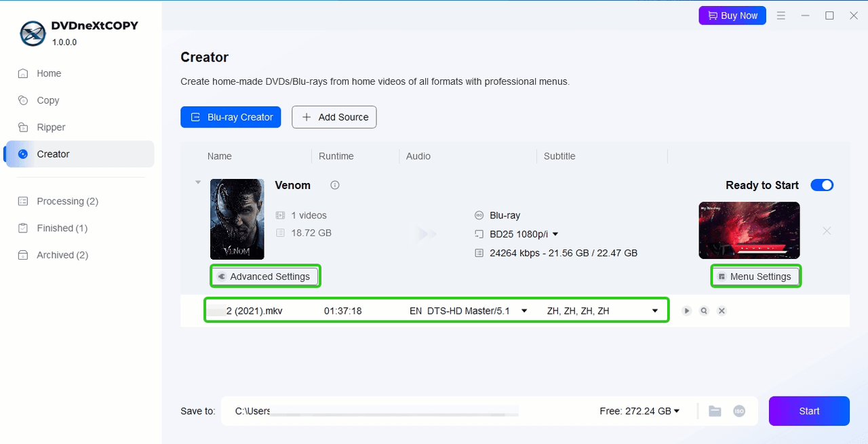
Task: Click the Buy Now button
Action: coord(732,16)
